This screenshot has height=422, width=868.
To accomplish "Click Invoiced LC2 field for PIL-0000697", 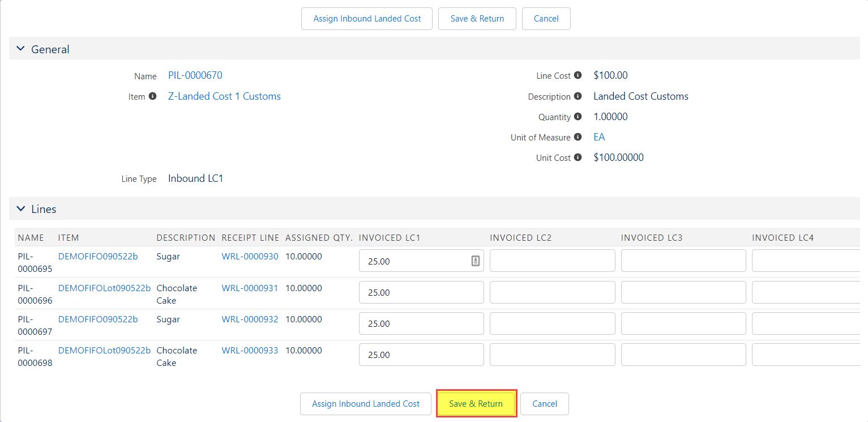I will 553,323.
